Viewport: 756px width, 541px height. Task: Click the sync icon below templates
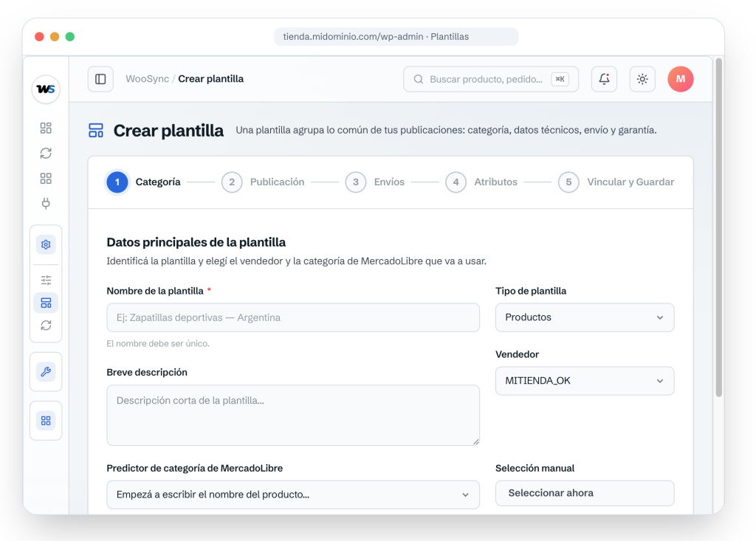tap(46, 325)
